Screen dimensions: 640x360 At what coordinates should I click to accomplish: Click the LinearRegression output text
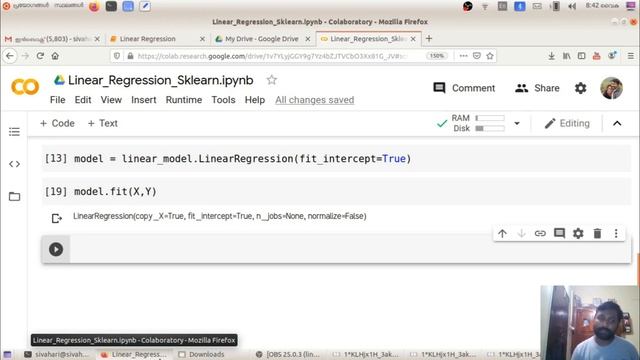(220, 216)
